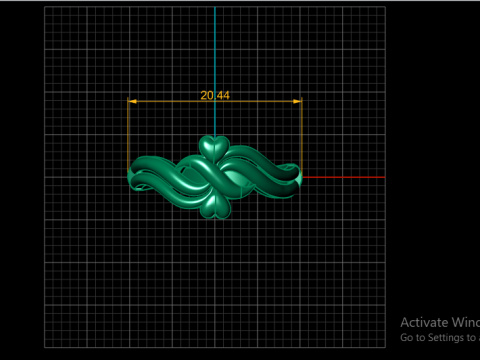Screen dimensions: 480x360
Task: Click the top heart shape on the ring
Action: pyautogui.click(x=214, y=149)
